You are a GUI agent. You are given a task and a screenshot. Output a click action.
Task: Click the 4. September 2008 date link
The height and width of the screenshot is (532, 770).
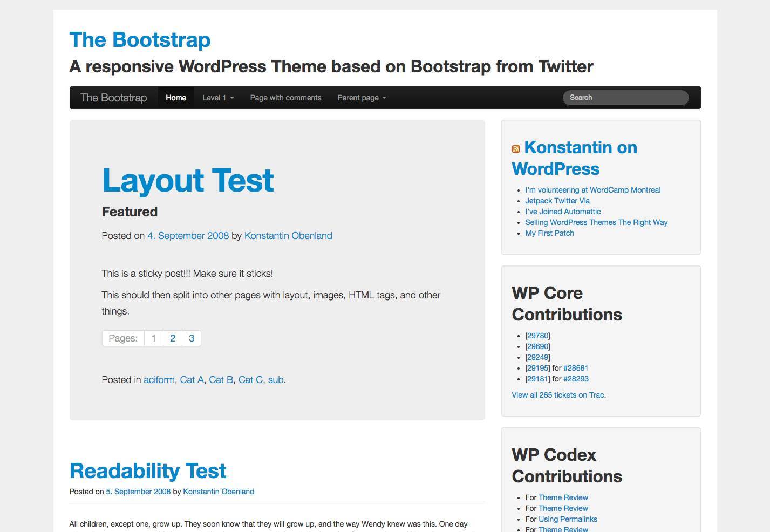(188, 236)
